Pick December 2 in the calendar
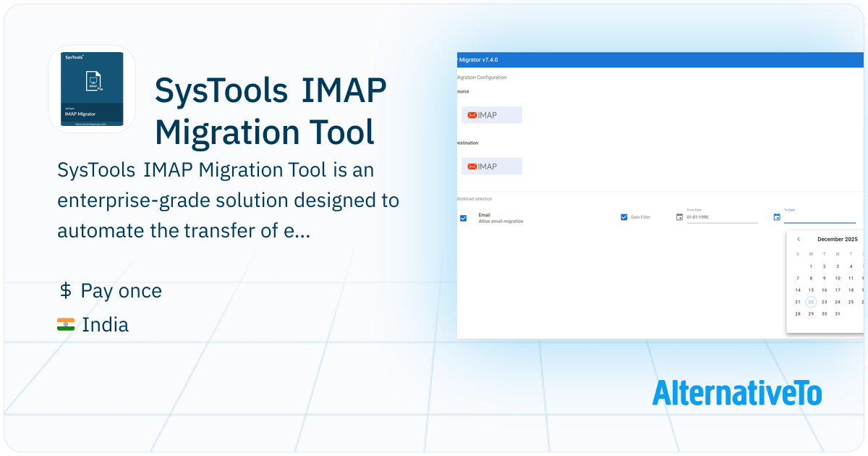 824,266
